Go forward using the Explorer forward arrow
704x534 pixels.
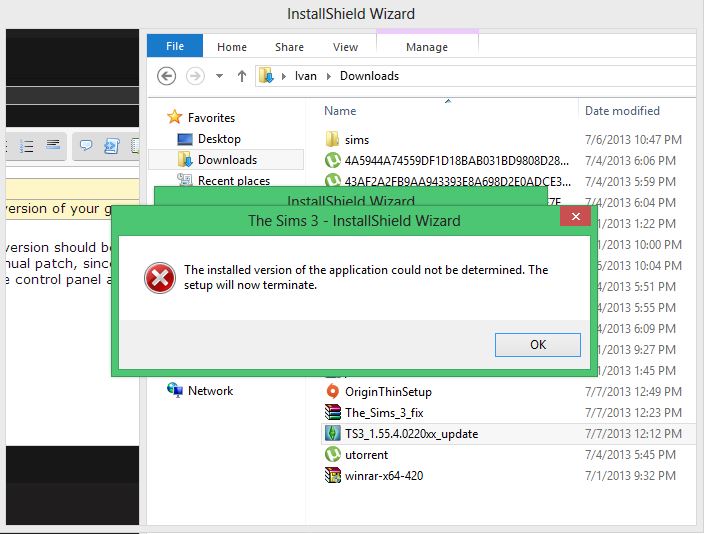point(195,76)
